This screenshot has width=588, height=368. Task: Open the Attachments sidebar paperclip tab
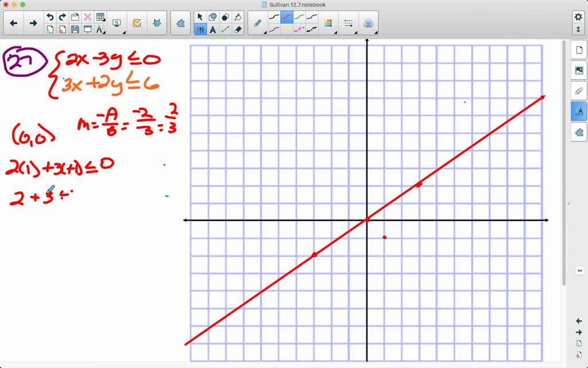point(579,91)
